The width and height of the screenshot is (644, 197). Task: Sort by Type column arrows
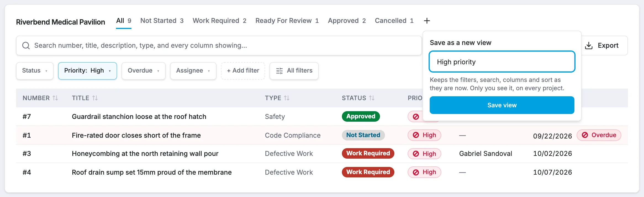[x=287, y=98]
